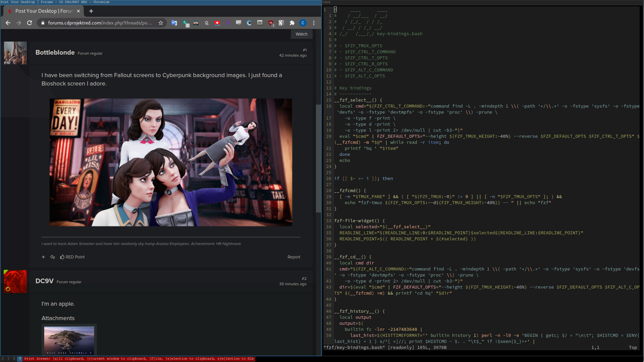Open the masked face extension
This screenshot has width=644, height=362.
point(196,23)
